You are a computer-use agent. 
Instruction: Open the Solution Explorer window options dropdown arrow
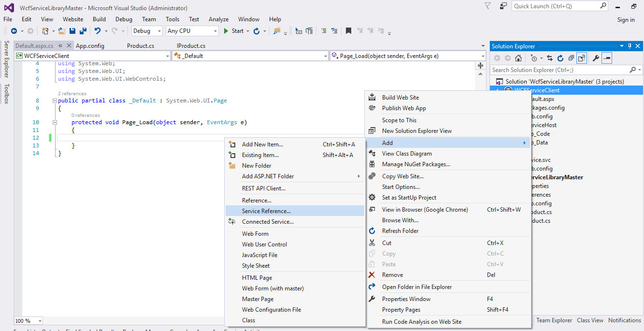coord(621,46)
